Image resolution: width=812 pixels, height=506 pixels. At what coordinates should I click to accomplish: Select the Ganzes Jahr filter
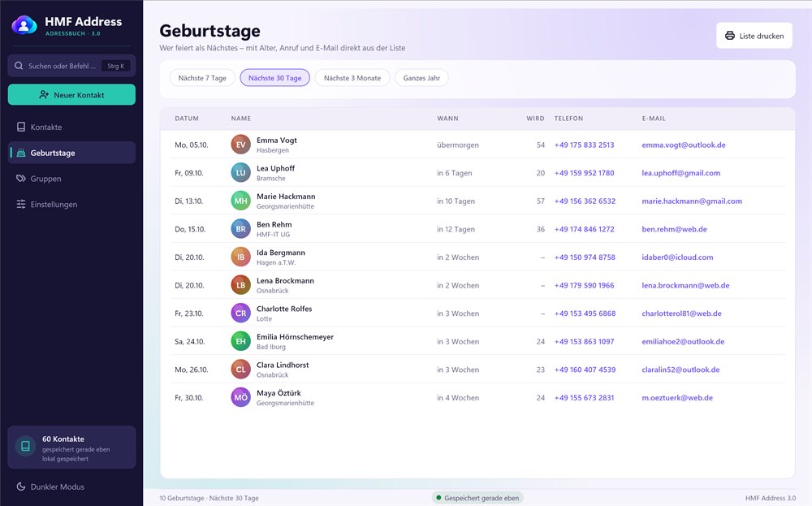tap(421, 78)
